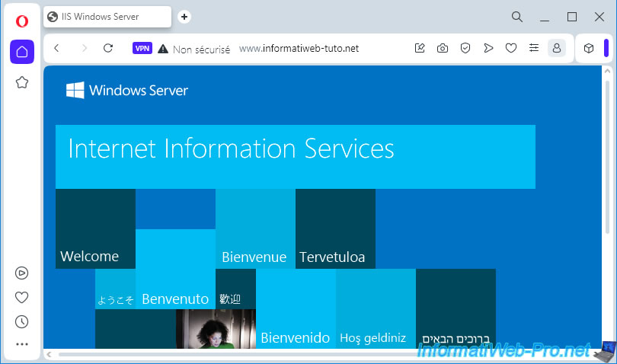Click the Bienvenido tile
The height and width of the screenshot is (364, 617).
[296, 308]
